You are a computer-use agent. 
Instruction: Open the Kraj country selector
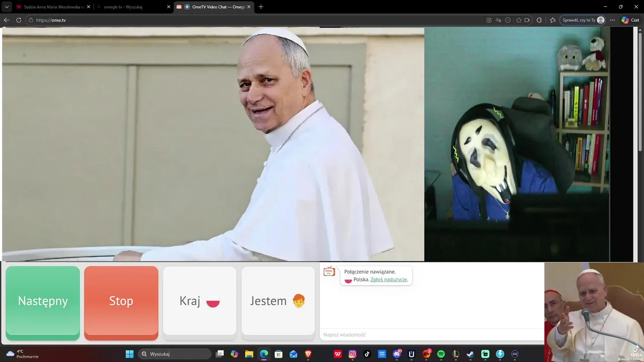(200, 301)
